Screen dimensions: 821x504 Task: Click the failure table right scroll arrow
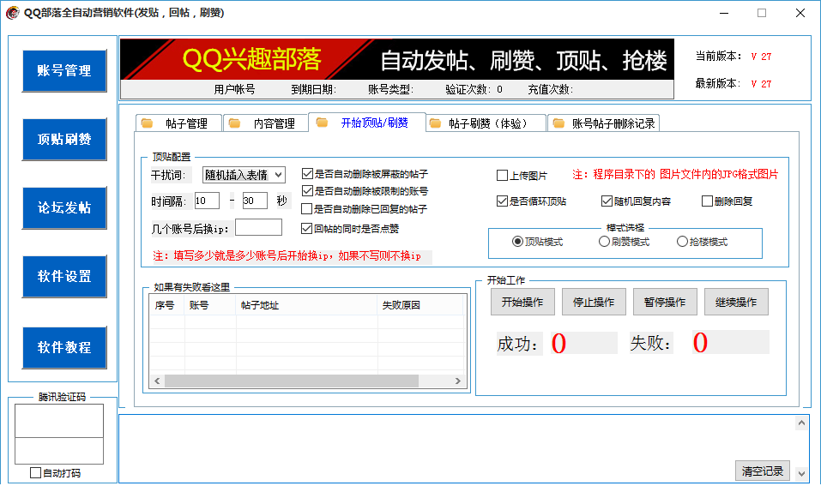click(457, 381)
